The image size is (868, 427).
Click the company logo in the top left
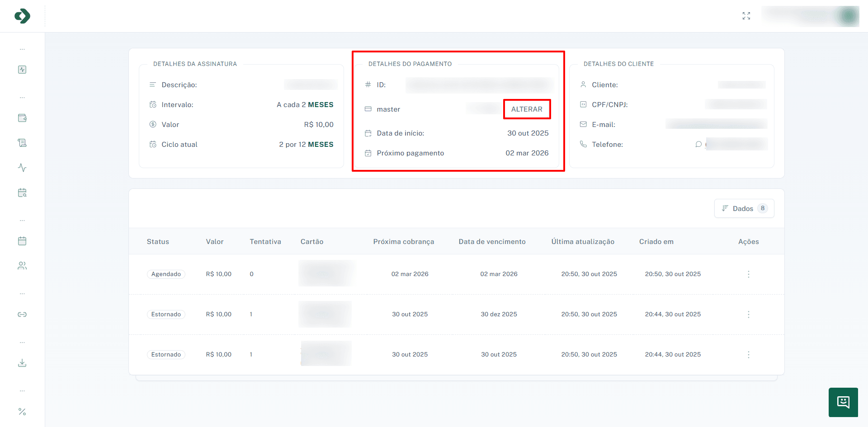tap(21, 16)
